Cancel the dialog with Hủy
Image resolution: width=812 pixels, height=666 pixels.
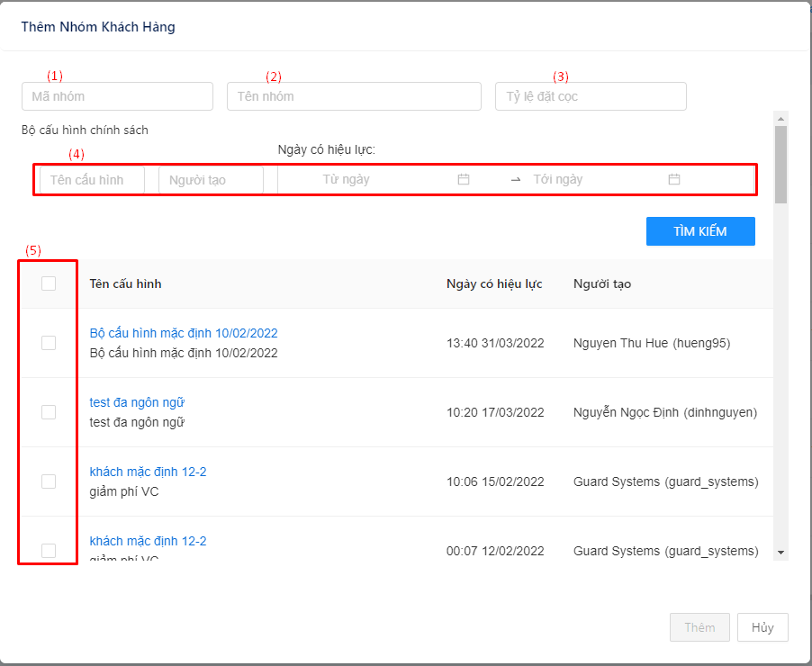[x=762, y=627]
